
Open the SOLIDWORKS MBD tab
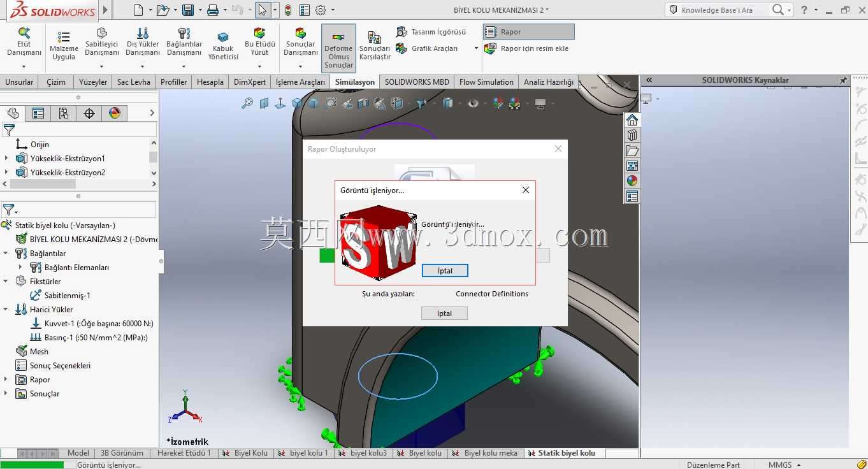pyautogui.click(x=417, y=82)
